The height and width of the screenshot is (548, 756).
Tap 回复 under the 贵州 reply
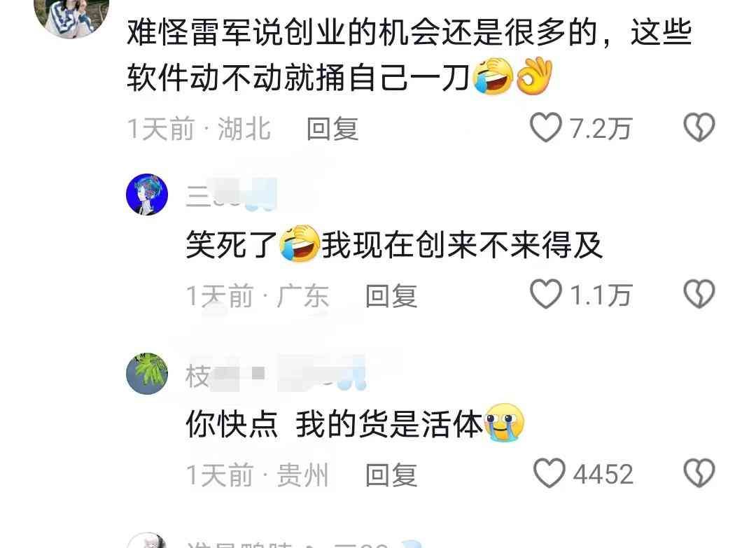391,475
